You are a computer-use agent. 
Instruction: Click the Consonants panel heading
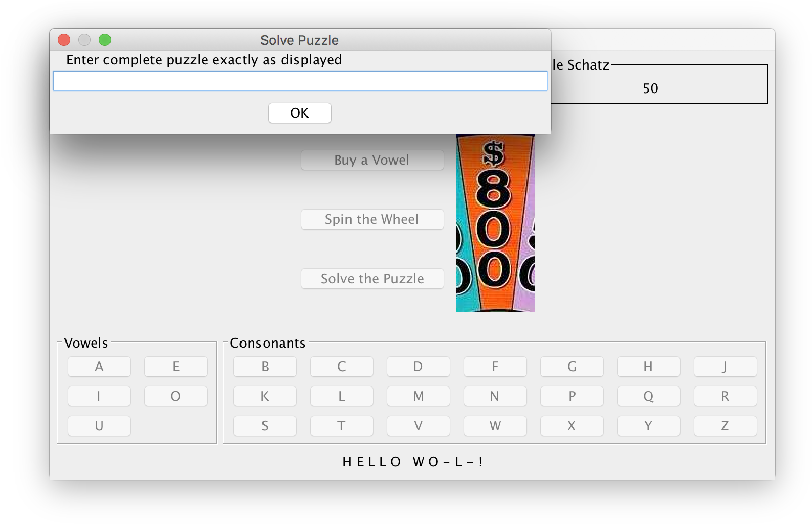[x=268, y=343]
